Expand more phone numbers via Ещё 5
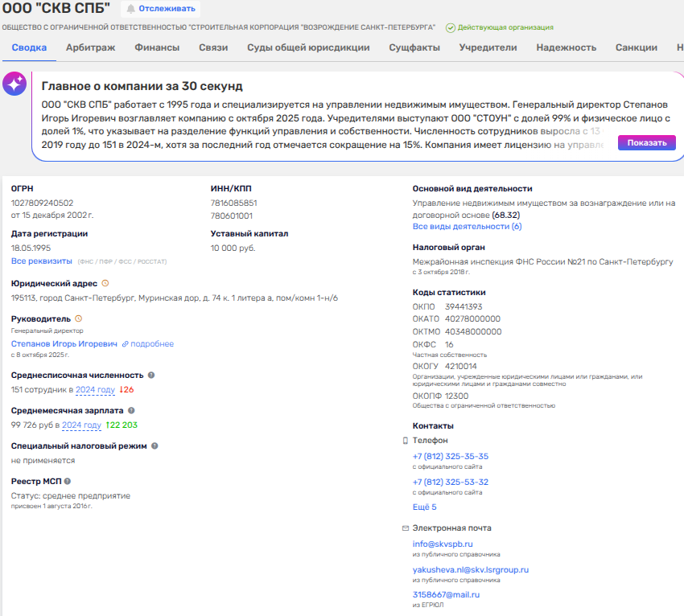684x616 pixels. point(424,507)
